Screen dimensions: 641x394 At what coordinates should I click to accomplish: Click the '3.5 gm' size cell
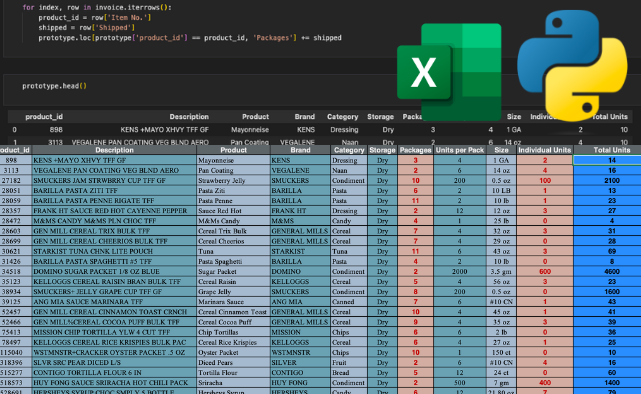(x=501, y=271)
